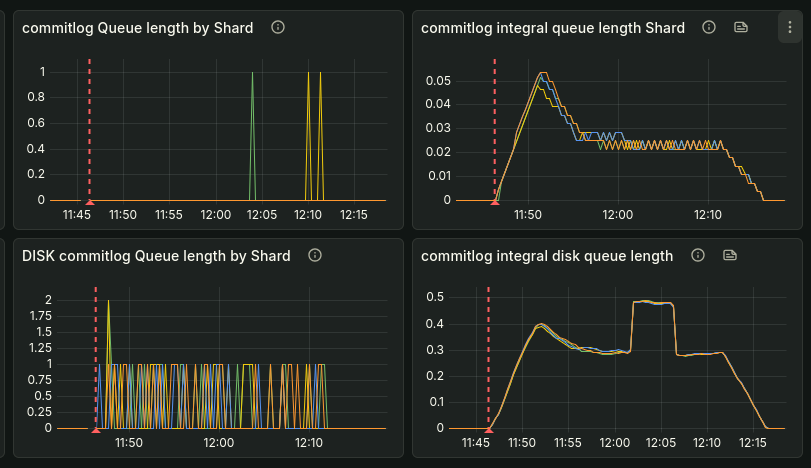Click the commitlog integral queue length Shard title
811x468 pixels.
[553, 28]
